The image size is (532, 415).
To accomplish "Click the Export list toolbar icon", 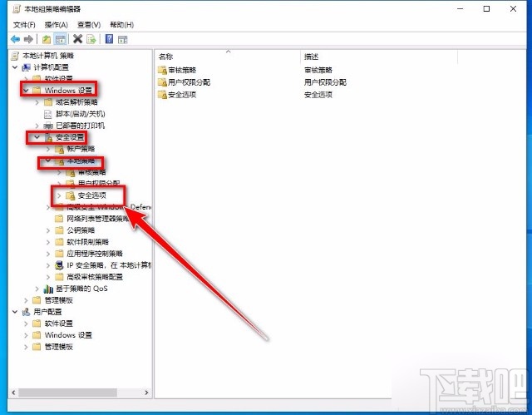I will tap(91, 39).
